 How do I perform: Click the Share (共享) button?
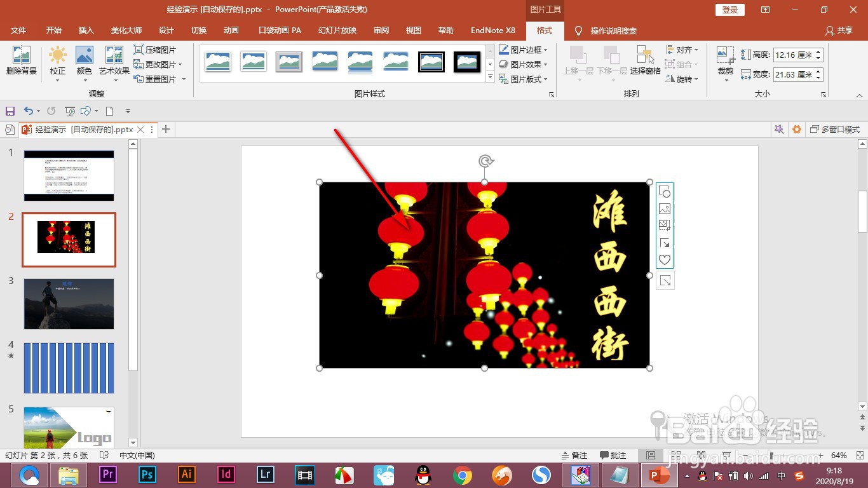[839, 30]
